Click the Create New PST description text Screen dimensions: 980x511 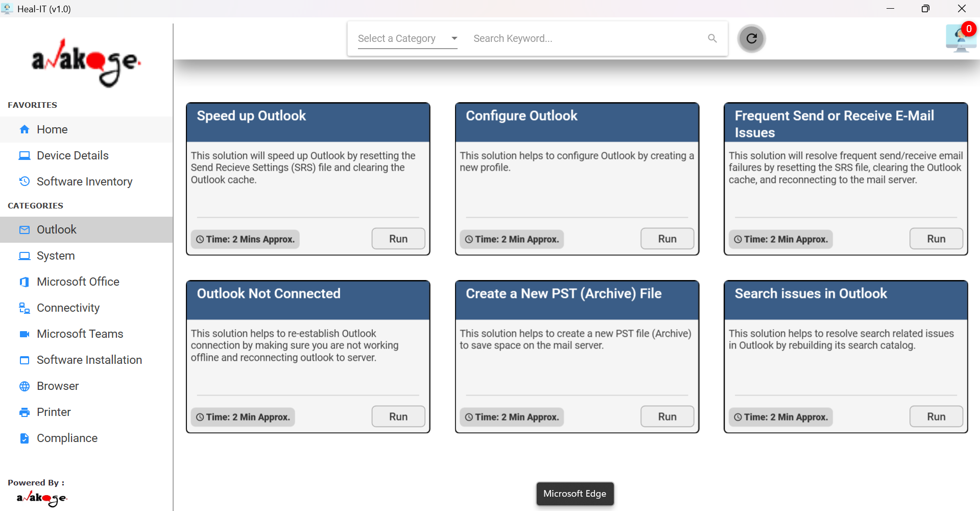tap(576, 339)
